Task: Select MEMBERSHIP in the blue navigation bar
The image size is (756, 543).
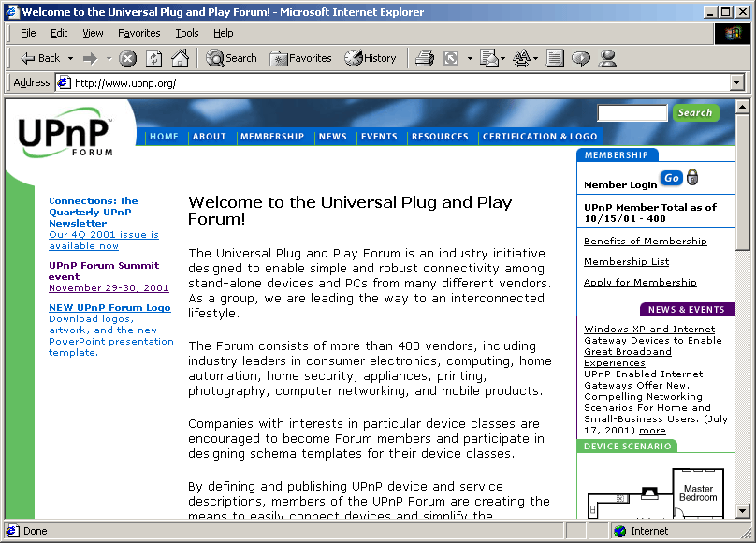Action: 272,137
